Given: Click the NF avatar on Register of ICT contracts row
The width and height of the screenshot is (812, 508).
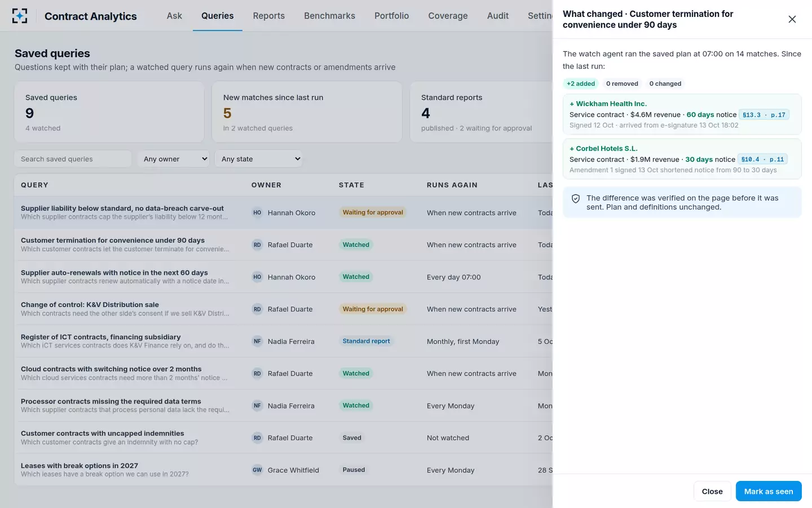Looking at the screenshot, I should [257, 341].
